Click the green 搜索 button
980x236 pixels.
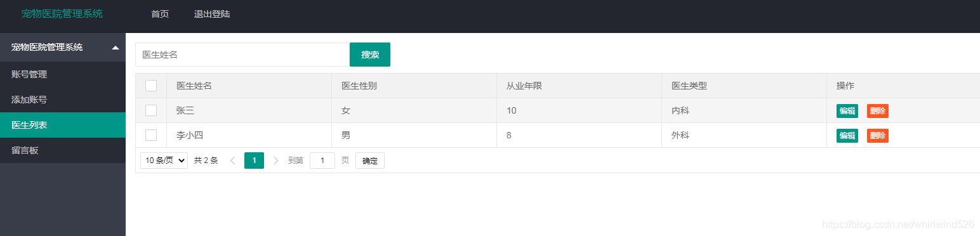pyautogui.click(x=370, y=55)
